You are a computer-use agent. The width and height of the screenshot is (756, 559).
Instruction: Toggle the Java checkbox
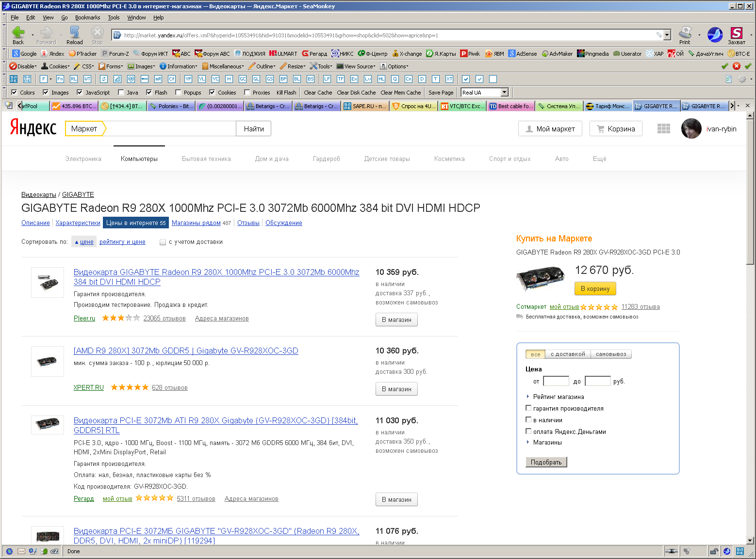(121, 92)
